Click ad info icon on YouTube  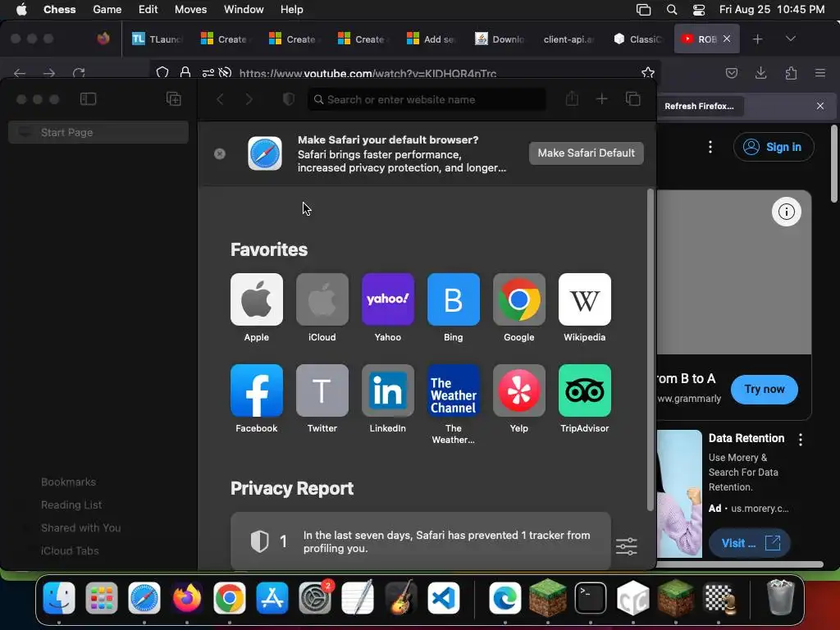pos(787,212)
